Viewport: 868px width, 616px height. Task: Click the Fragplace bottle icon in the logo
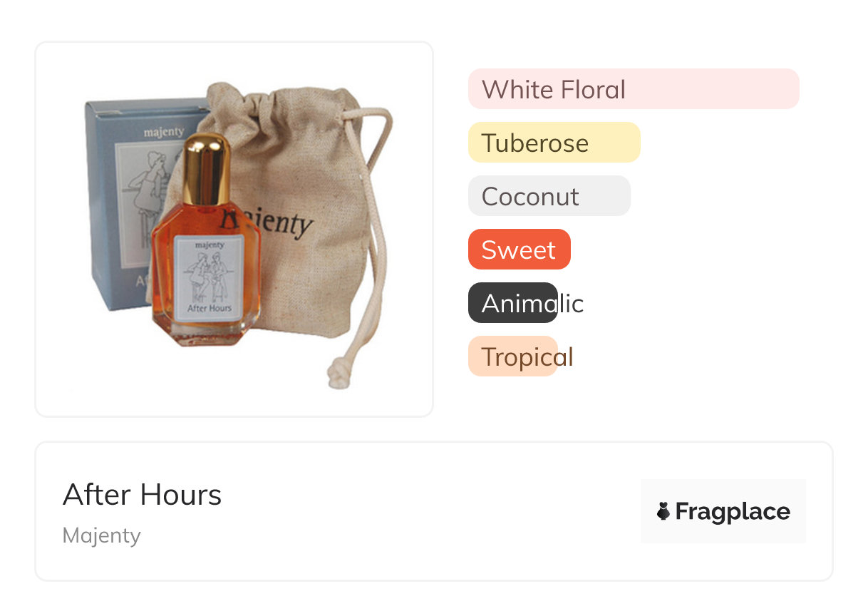point(663,511)
